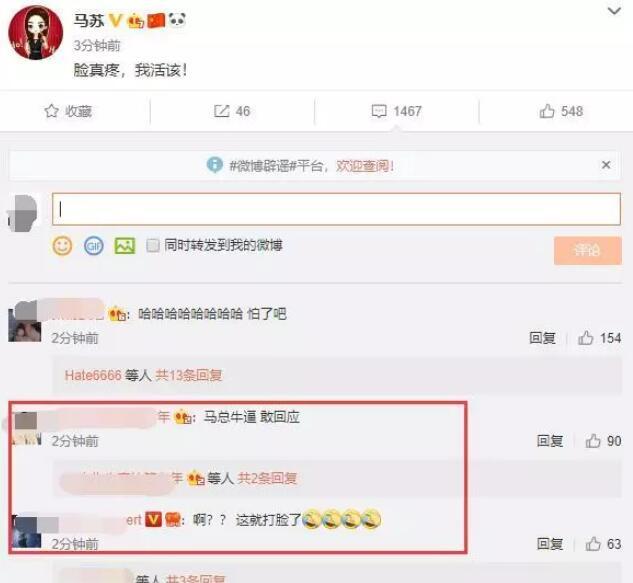Click the comment icon with 1467

(x=379, y=111)
